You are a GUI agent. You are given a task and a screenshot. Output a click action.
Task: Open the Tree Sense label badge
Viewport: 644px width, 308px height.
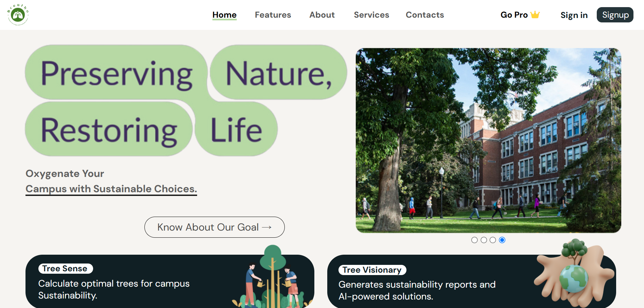pos(65,269)
